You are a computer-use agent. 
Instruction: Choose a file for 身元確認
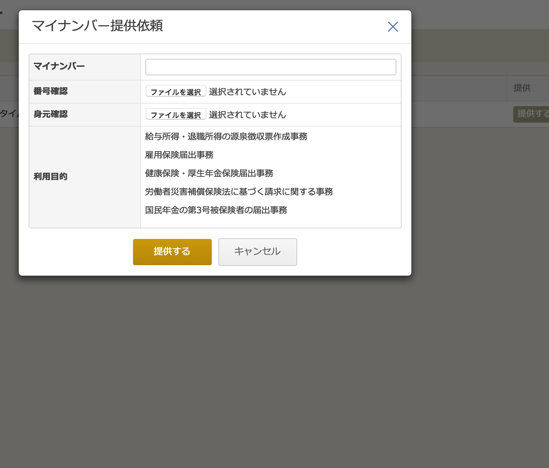[x=175, y=114]
